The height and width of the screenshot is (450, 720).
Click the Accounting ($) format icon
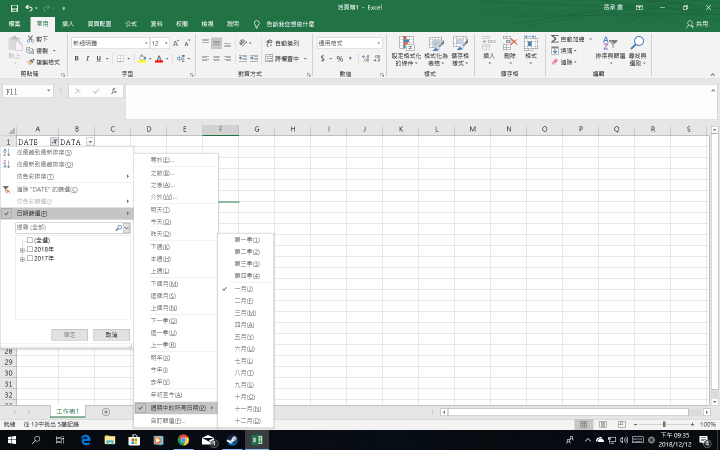pyautogui.click(x=323, y=59)
